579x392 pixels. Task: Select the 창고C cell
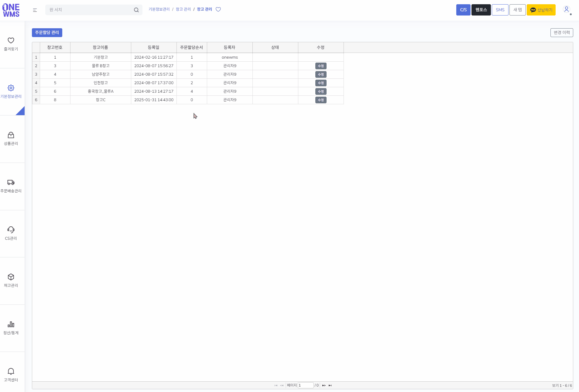click(x=101, y=100)
